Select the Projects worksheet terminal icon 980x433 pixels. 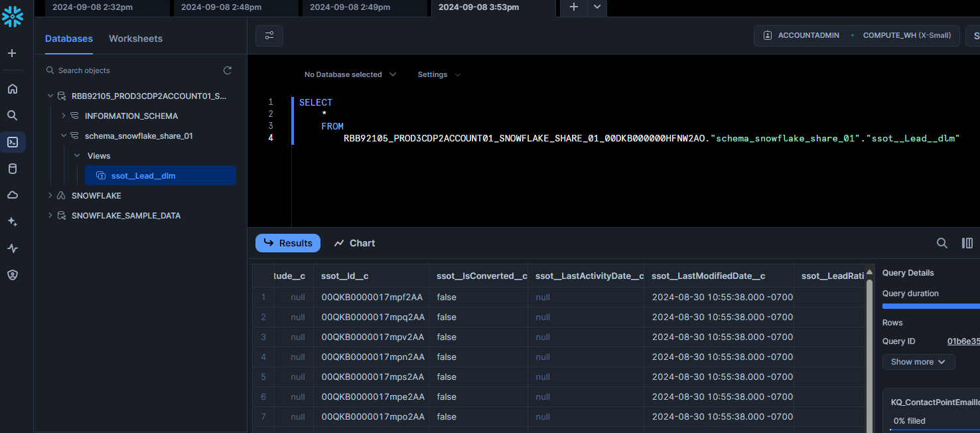click(13, 142)
